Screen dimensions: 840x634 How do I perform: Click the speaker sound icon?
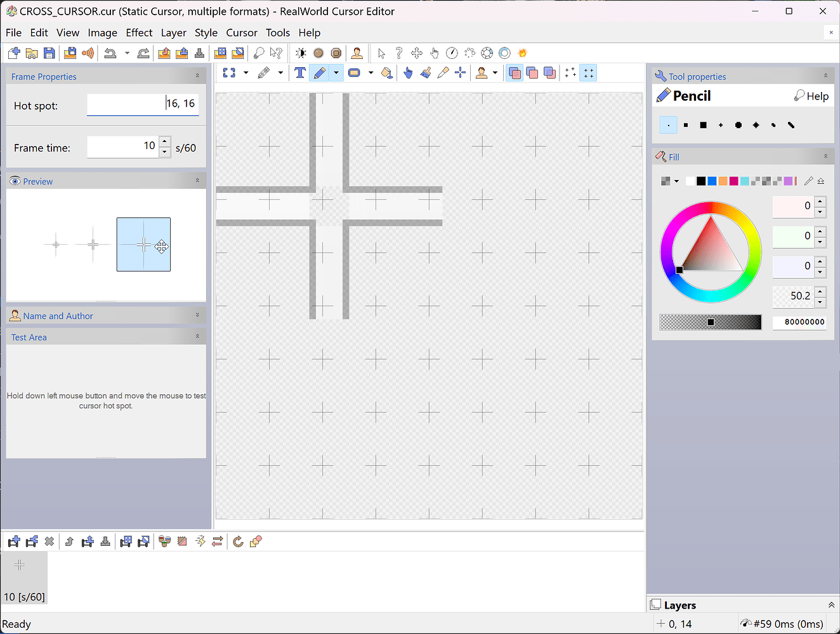(88, 53)
